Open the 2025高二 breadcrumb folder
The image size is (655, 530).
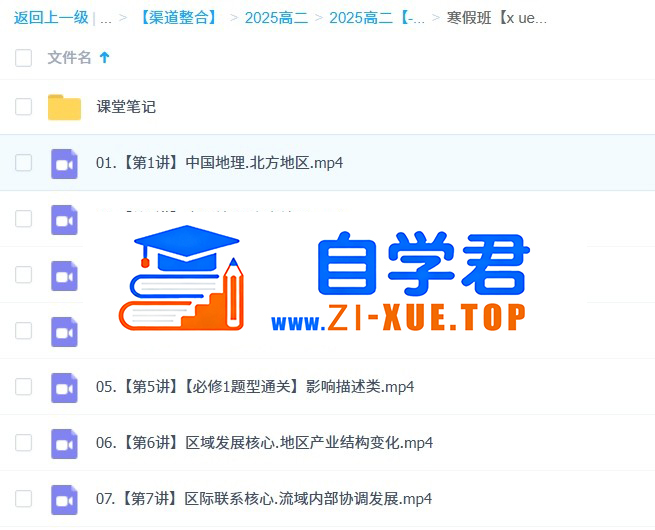276,18
